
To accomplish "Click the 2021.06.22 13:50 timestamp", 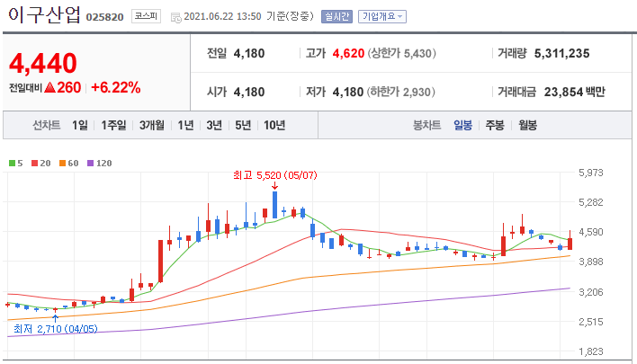I will [x=222, y=16].
